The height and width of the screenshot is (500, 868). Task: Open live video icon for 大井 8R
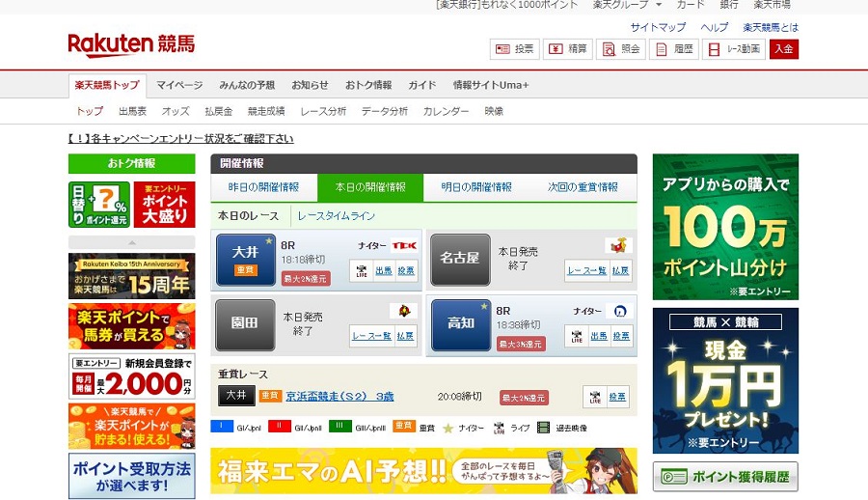click(362, 271)
